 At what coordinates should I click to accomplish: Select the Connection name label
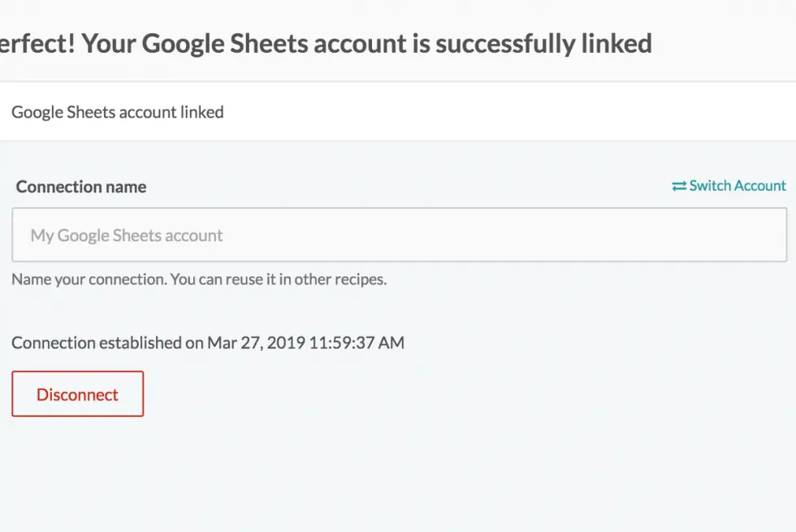[x=80, y=186]
